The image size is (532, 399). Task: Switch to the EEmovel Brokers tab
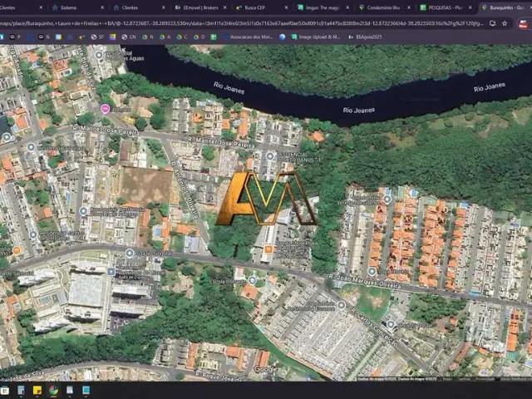[200, 7]
